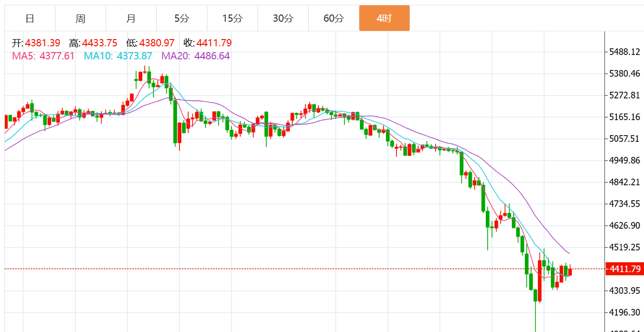This screenshot has height=332, width=644.
Task: Click the most recent red candlestick
Action: [570, 271]
